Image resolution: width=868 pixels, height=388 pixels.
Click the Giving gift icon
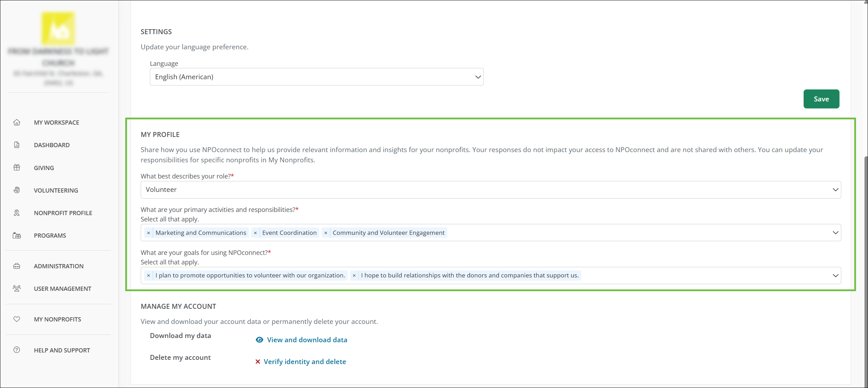[x=17, y=168]
